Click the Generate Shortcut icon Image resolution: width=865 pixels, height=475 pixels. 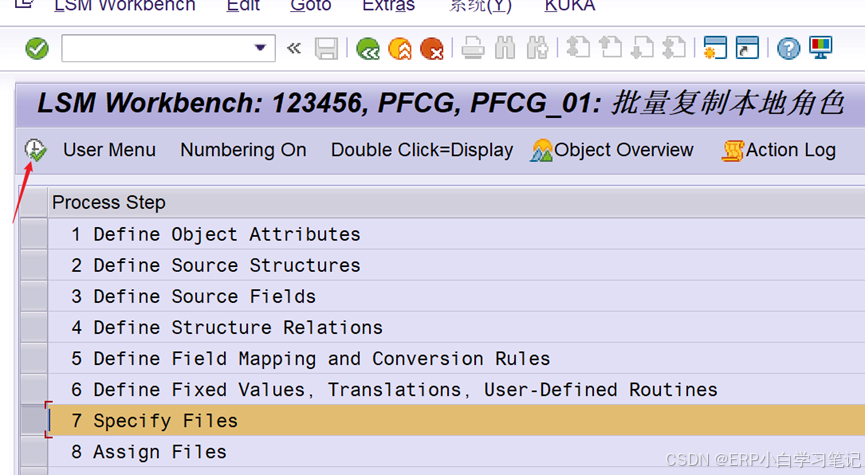pos(747,47)
